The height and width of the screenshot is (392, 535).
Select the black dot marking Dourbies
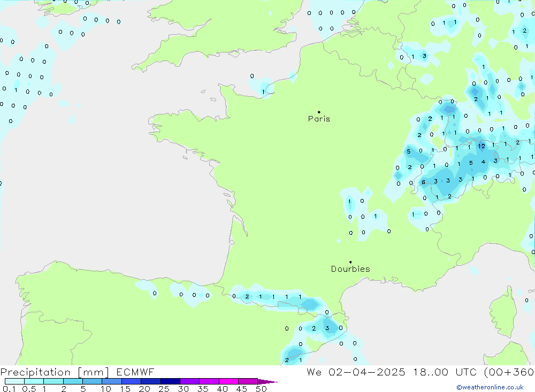pos(350,262)
